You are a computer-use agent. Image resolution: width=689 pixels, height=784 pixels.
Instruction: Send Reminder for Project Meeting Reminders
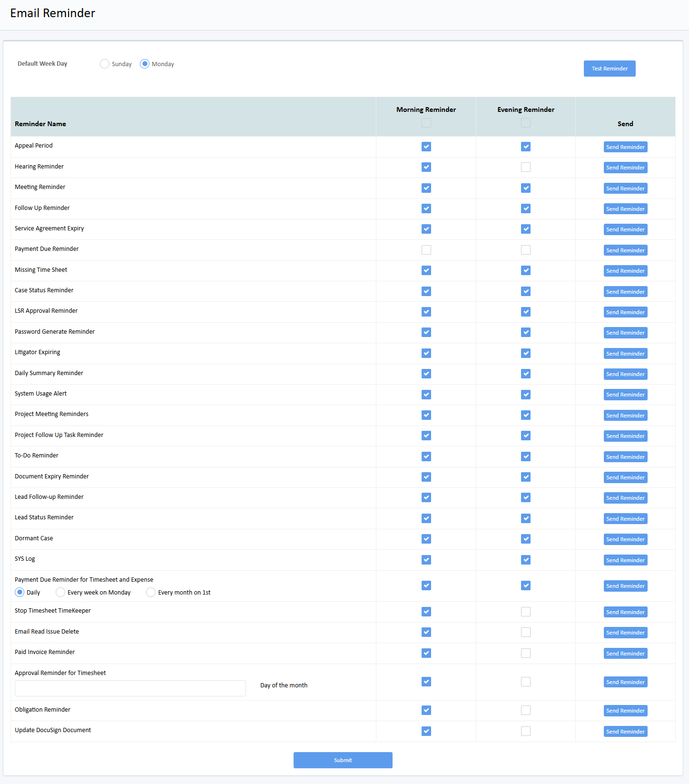coord(625,416)
